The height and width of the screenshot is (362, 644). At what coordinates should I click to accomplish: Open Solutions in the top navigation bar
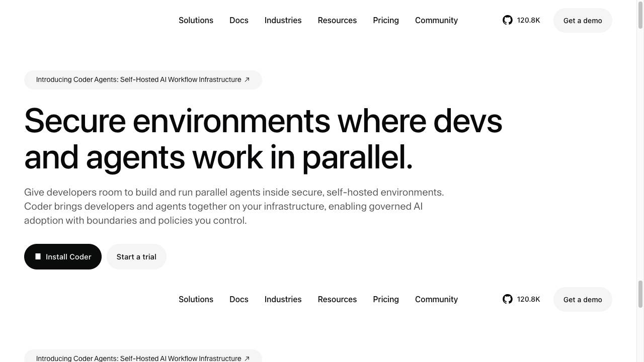(x=196, y=20)
